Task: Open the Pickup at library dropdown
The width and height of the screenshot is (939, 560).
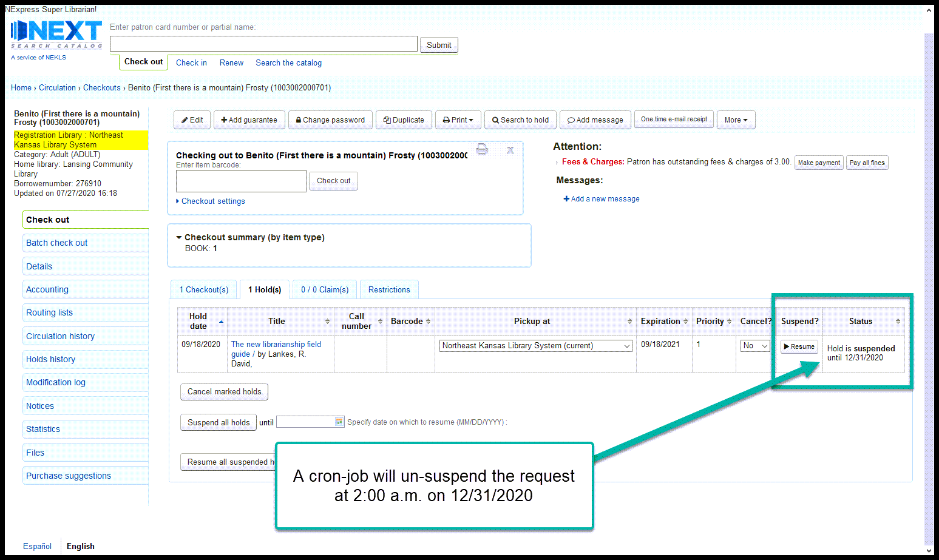Action: pyautogui.click(x=536, y=346)
